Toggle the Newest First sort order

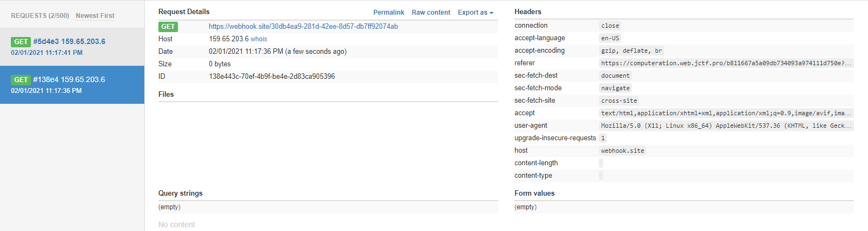pos(95,16)
